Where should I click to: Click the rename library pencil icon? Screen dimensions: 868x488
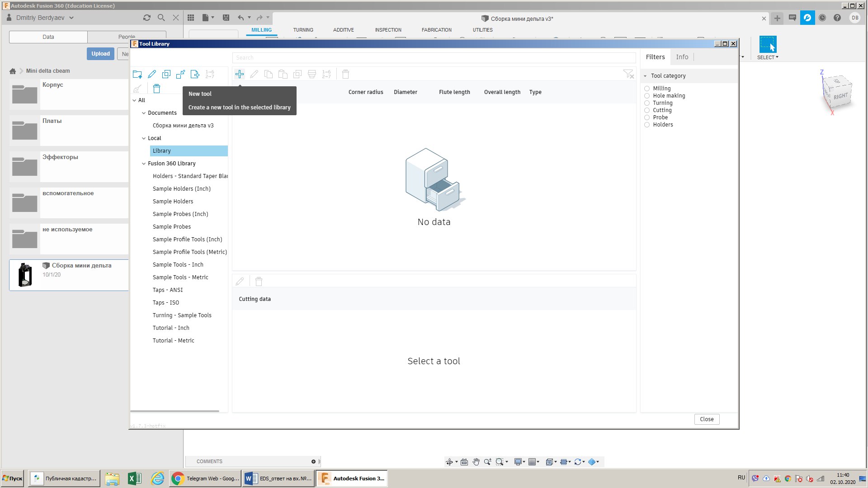[x=152, y=74]
